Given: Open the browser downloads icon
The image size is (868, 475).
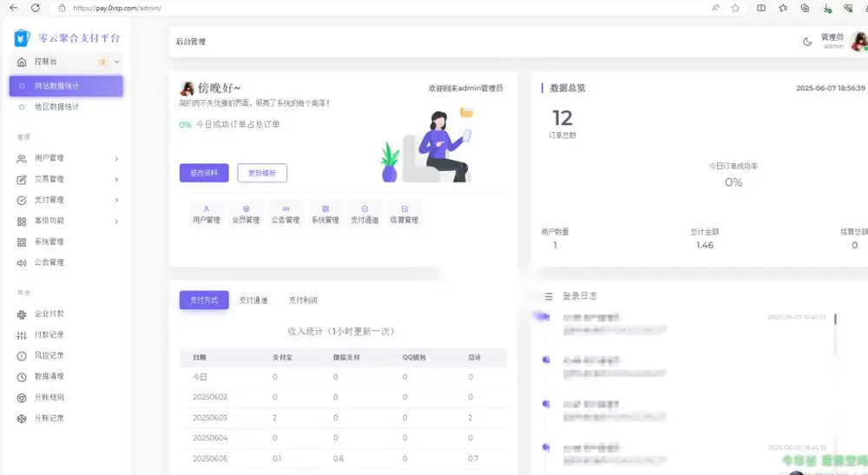Looking at the screenshot, I should [827, 9].
